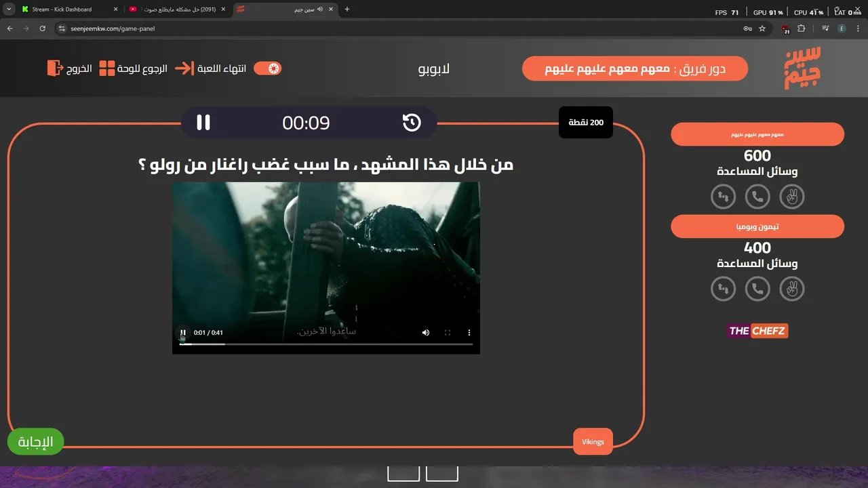Reload the seenjeemkw page
The height and width of the screenshot is (488, 868).
(x=43, y=28)
